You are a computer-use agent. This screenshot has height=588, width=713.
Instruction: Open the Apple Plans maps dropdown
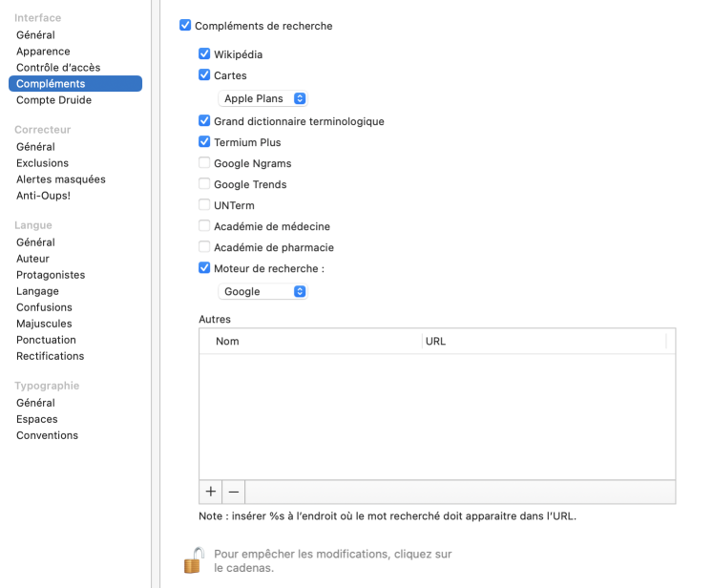tap(263, 98)
